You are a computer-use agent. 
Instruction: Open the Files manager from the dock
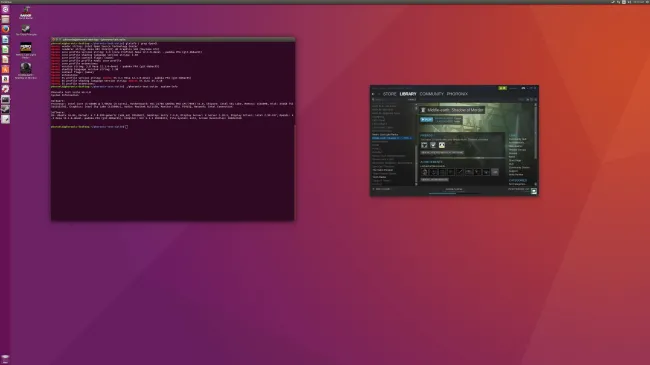[5, 19]
